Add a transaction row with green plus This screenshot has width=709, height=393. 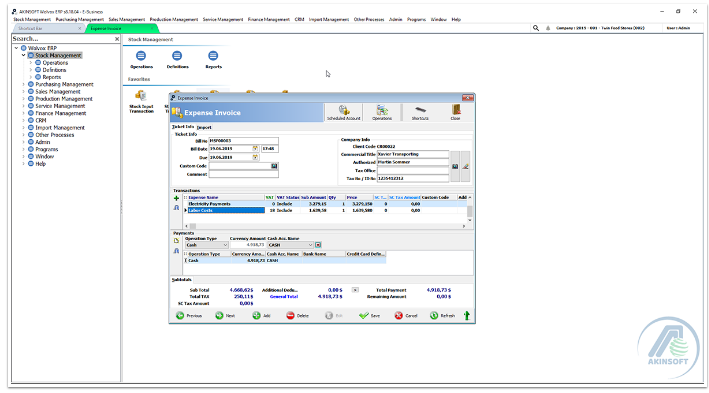[176, 198]
